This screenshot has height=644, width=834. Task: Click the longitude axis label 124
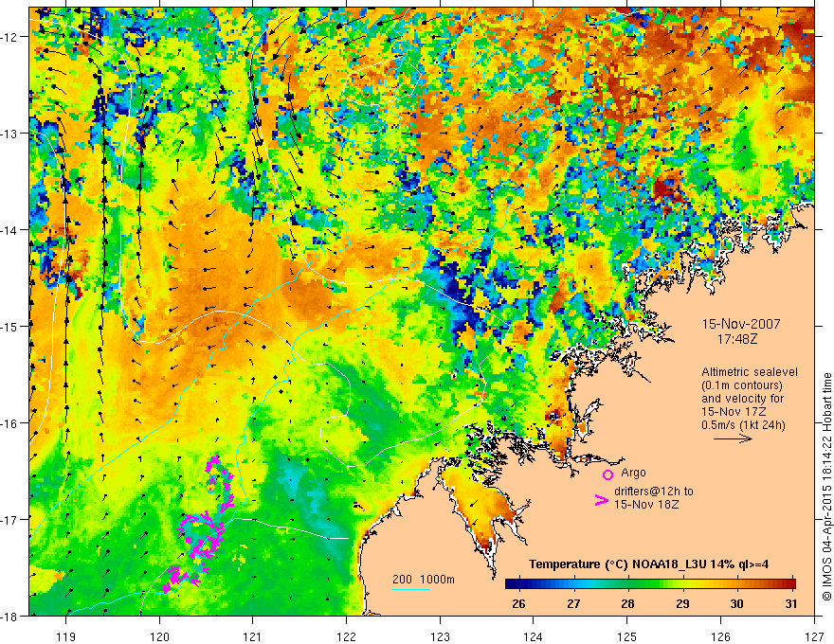coord(533,636)
